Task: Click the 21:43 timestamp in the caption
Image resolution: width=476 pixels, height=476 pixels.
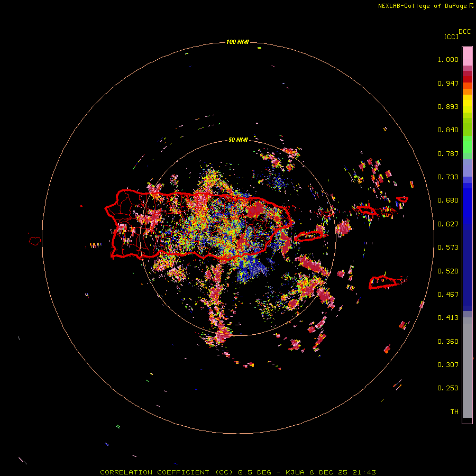Action: coord(364,472)
